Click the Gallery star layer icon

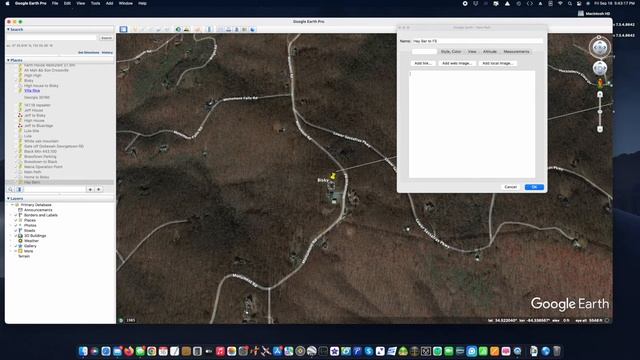pyautogui.click(x=20, y=246)
